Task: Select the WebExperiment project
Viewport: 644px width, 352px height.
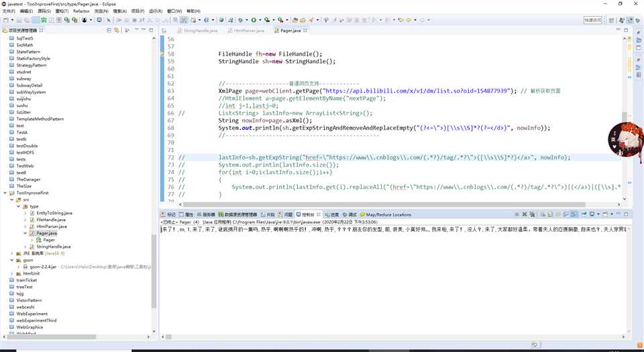Action: (x=32, y=314)
